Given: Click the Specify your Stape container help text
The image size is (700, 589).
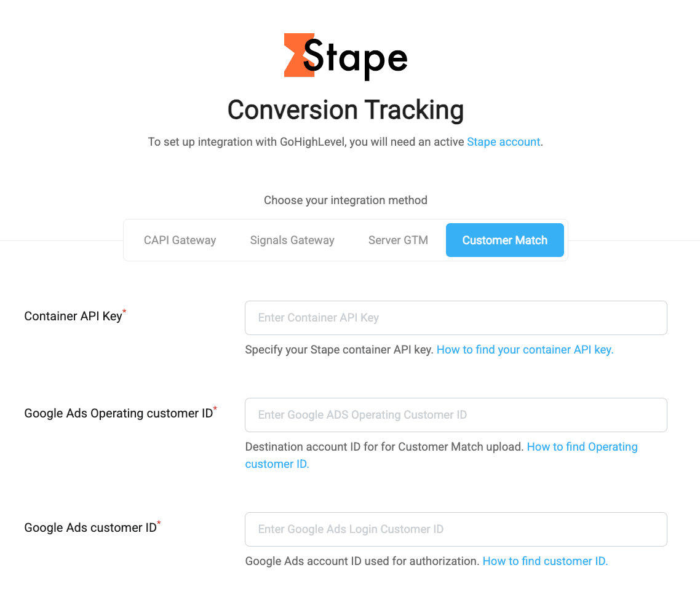Looking at the screenshot, I should (340, 350).
